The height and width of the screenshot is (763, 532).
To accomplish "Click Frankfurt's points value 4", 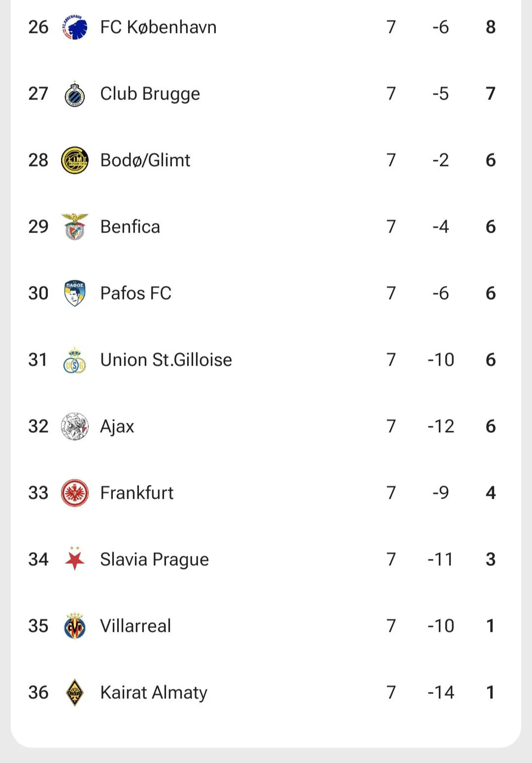I will (490, 493).
